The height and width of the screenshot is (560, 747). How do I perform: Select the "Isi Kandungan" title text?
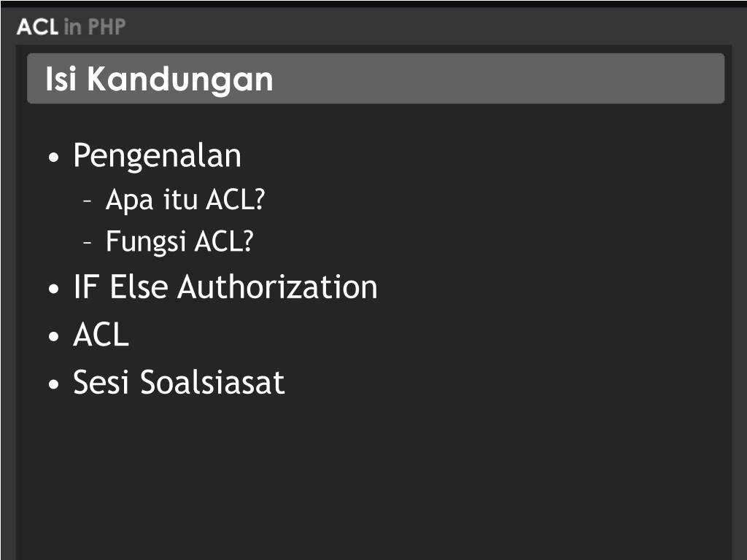point(159,79)
